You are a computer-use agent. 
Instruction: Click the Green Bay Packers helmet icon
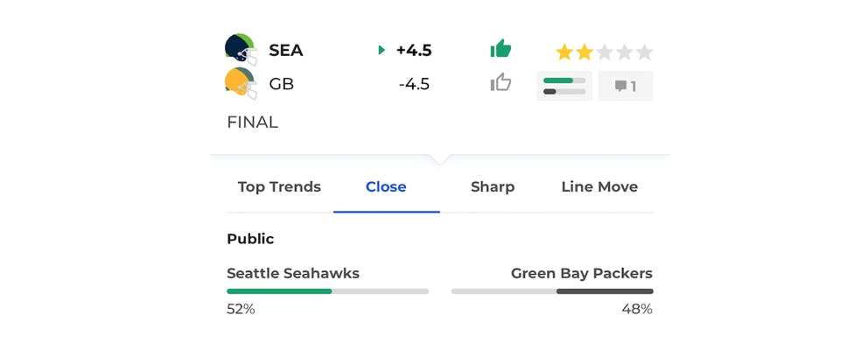click(240, 84)
